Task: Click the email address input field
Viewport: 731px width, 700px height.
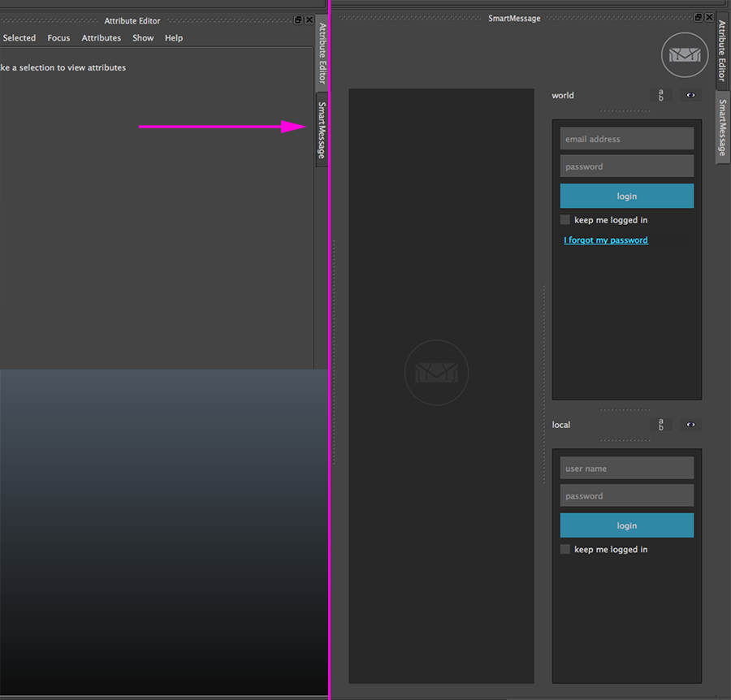Action: [x=626, y=139]
